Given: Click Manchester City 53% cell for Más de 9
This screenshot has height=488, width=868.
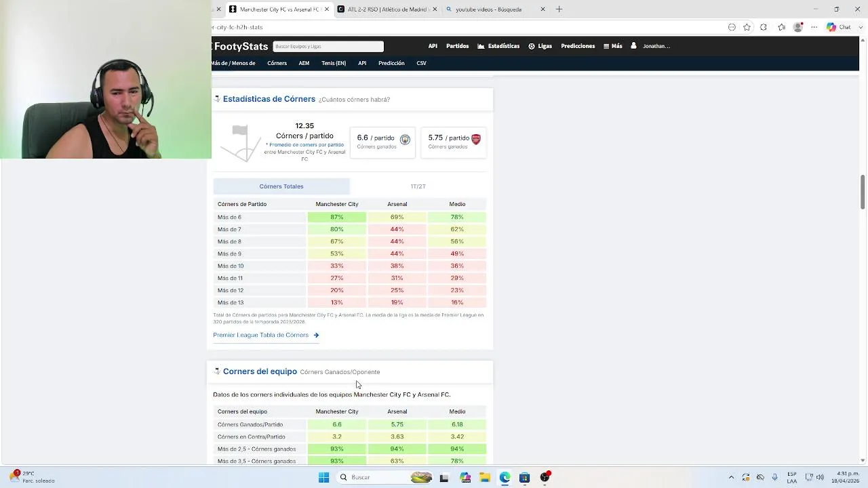Looking at the screenshot, I should (x=337, y=253).
